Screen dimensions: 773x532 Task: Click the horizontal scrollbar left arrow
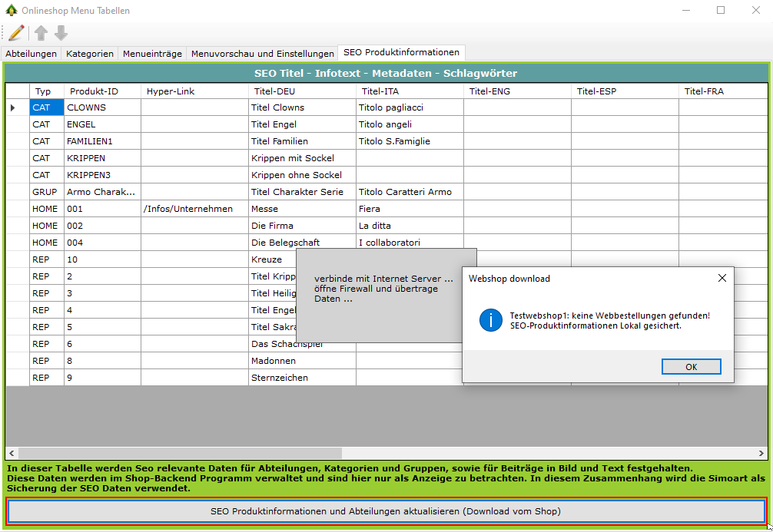(x=12, y=453)
